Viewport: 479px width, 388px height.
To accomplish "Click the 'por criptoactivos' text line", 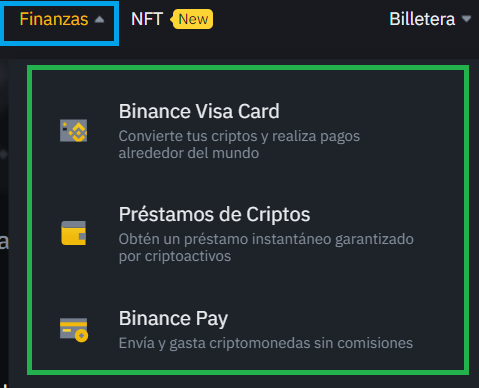I will [x=175, y=256].
